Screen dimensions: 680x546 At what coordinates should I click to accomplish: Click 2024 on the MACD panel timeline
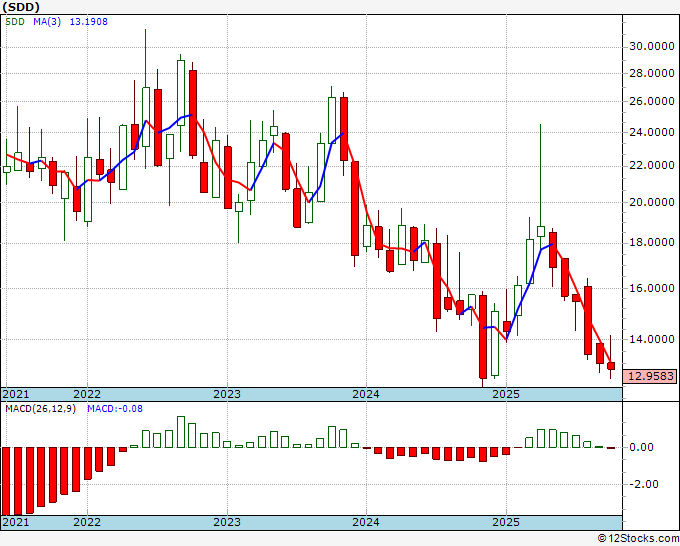366,522
